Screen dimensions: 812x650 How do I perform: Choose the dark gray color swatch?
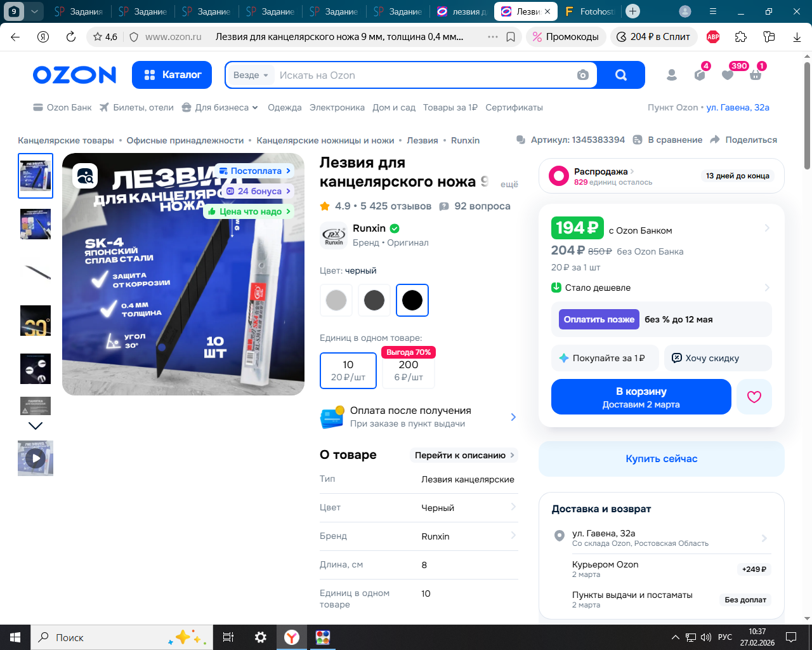[374, 300]
